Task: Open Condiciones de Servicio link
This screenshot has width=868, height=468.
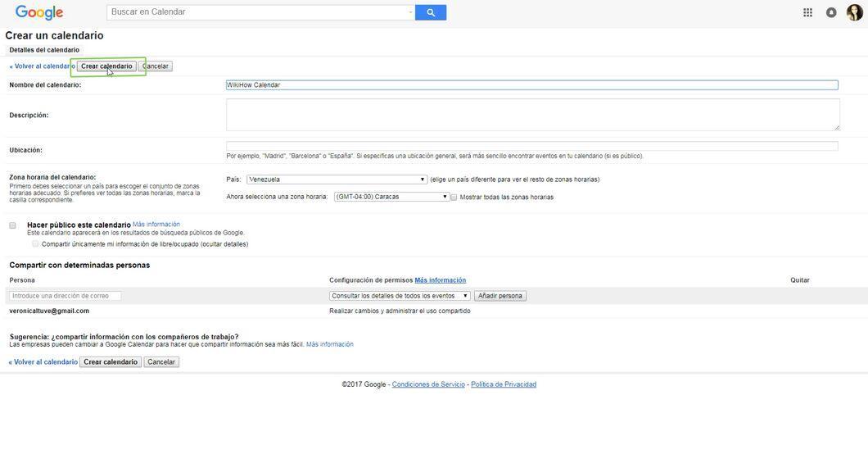Action: pyautogui.click(x=428, y=384)
